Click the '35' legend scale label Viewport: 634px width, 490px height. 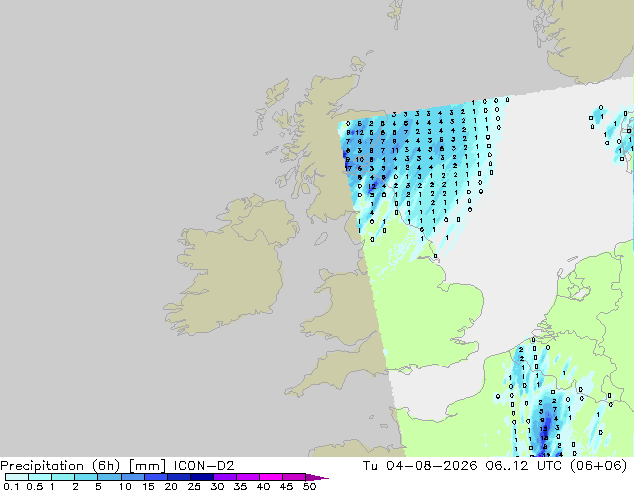pos(240,486)
